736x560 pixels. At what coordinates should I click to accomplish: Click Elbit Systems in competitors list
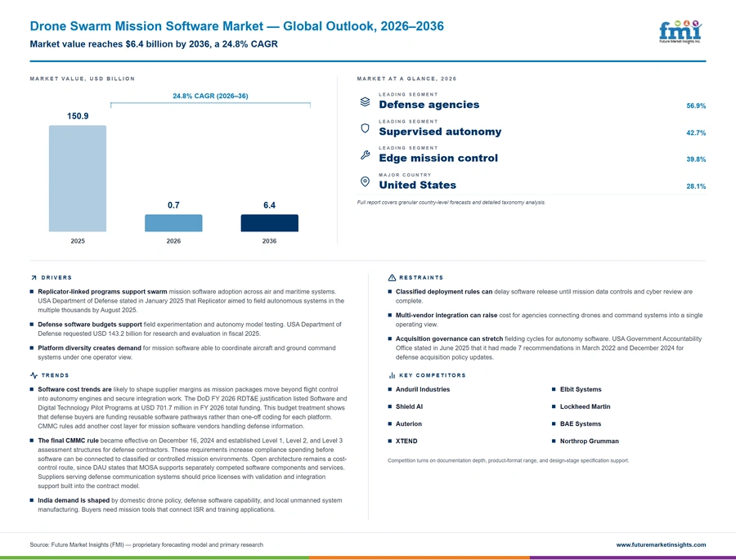(580, 389)
